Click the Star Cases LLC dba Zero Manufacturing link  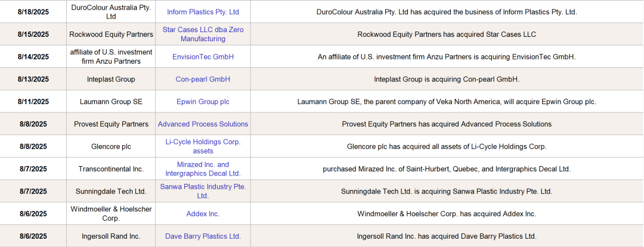(203, 34)
